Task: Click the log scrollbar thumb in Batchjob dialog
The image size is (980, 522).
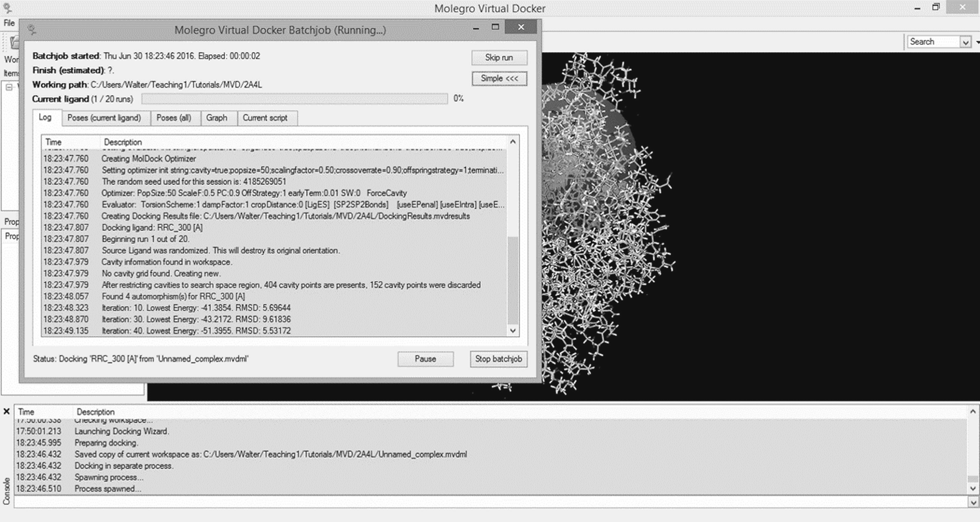Action: click(512, 280)
